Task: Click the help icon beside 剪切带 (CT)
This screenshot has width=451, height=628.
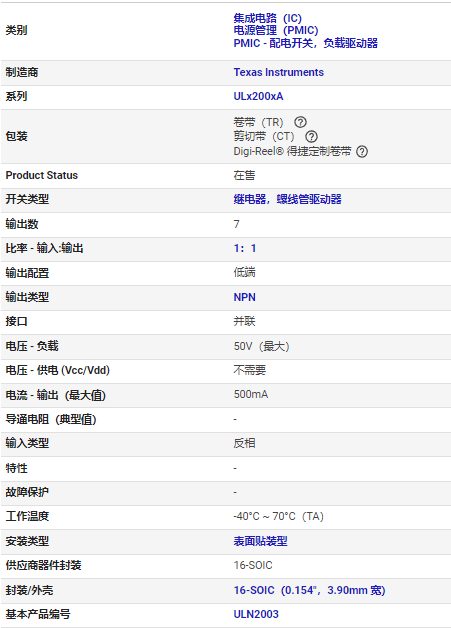Action: point(311,137)
